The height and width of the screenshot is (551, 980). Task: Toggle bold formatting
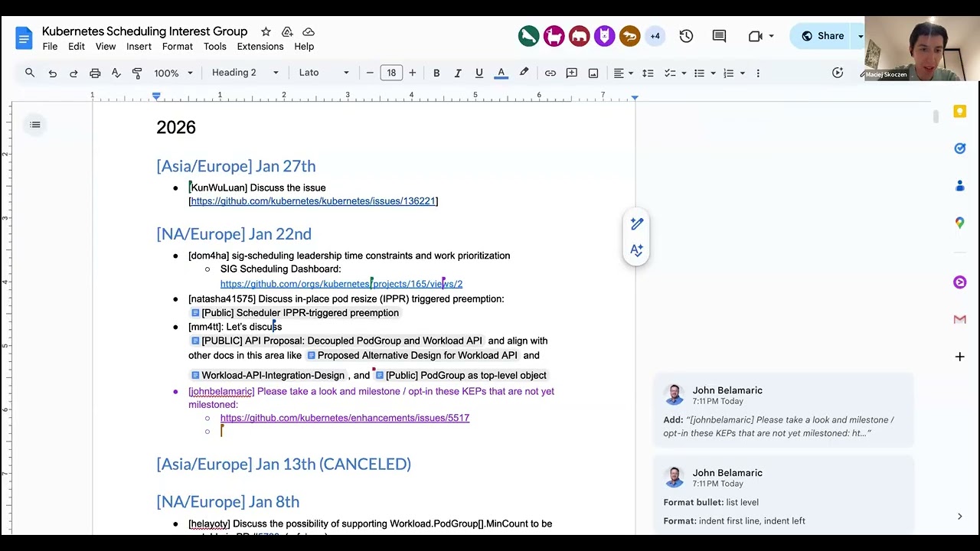tap(436, 73)
